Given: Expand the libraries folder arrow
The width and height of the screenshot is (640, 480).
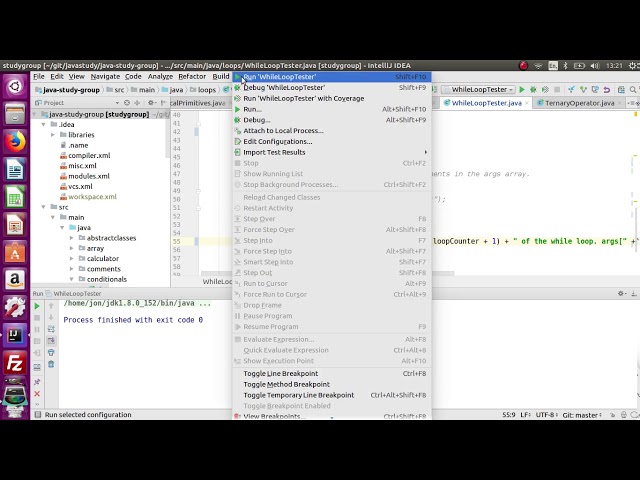Looking at the screenshot, I should [53, 135].
